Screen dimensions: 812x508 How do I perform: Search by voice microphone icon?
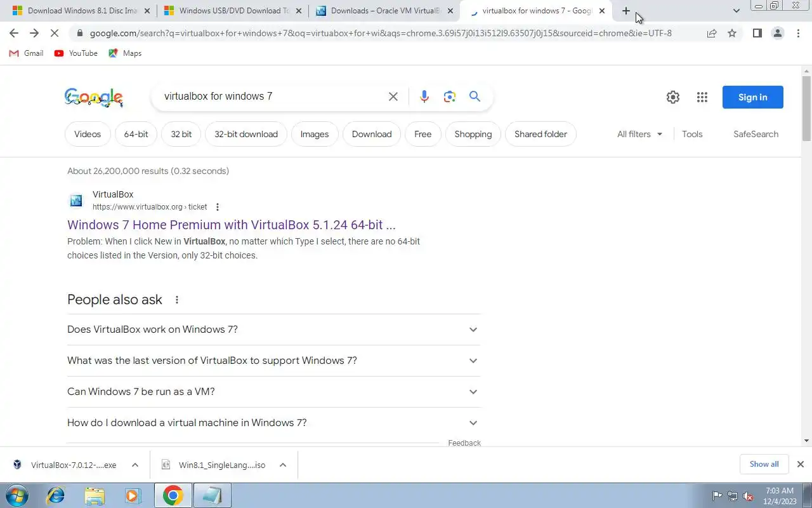click(424, 97)
